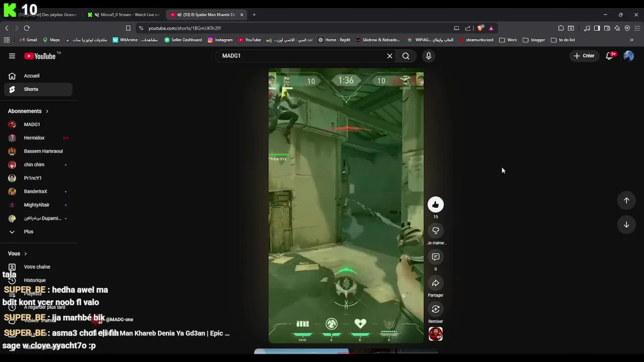Open the Maps bookmark

[51, 40]
